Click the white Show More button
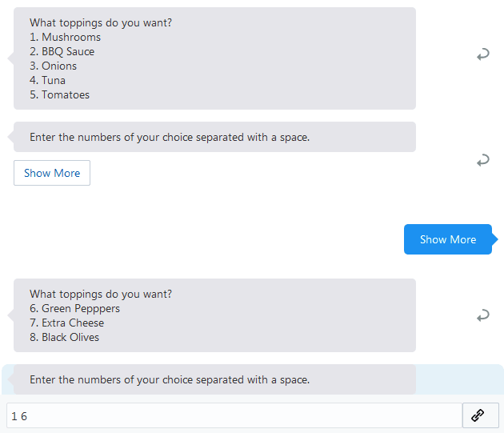The height and width of the screenshot is (433, 504). pyautogui.click(x=52, y=173)
